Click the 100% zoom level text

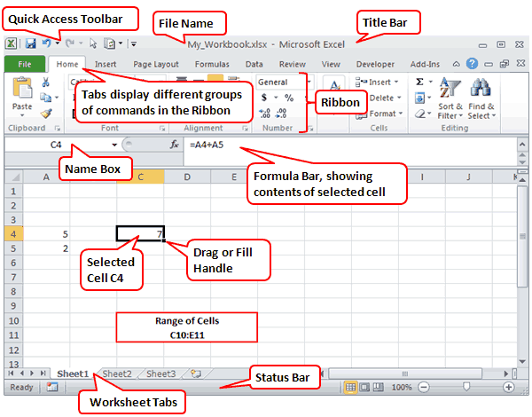tap(402, 387)
